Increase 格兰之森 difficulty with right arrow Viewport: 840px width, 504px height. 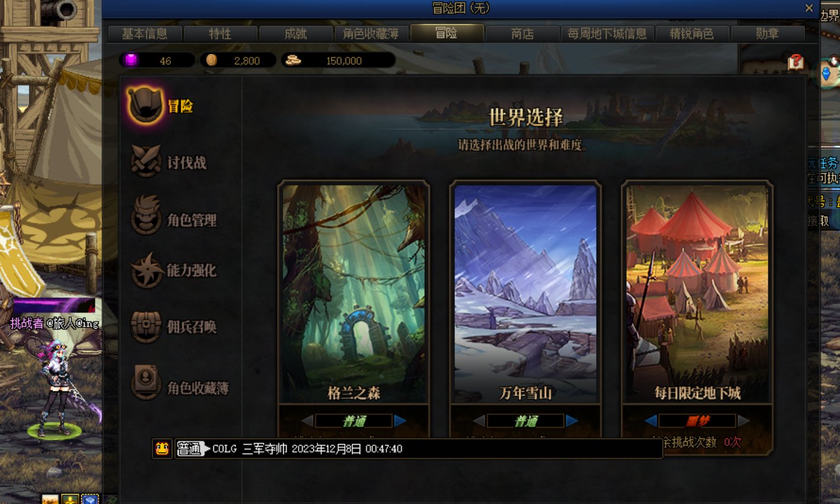400,420
